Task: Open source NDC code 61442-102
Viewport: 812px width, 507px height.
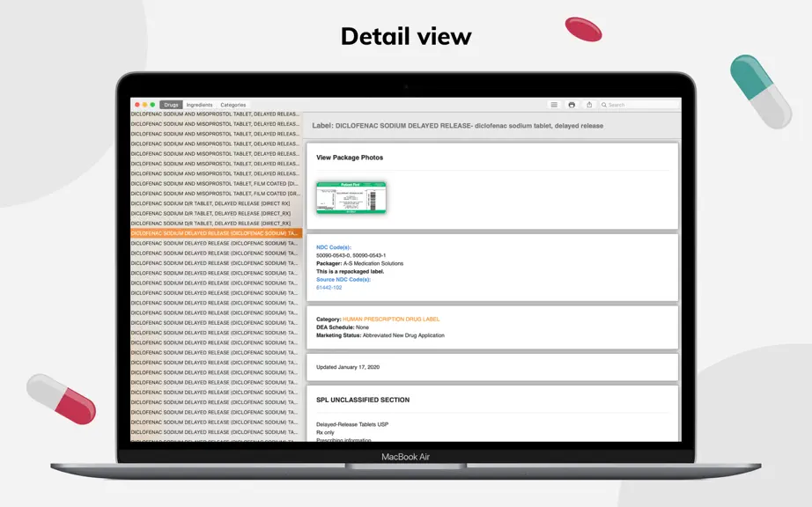Action: point(328,288)
